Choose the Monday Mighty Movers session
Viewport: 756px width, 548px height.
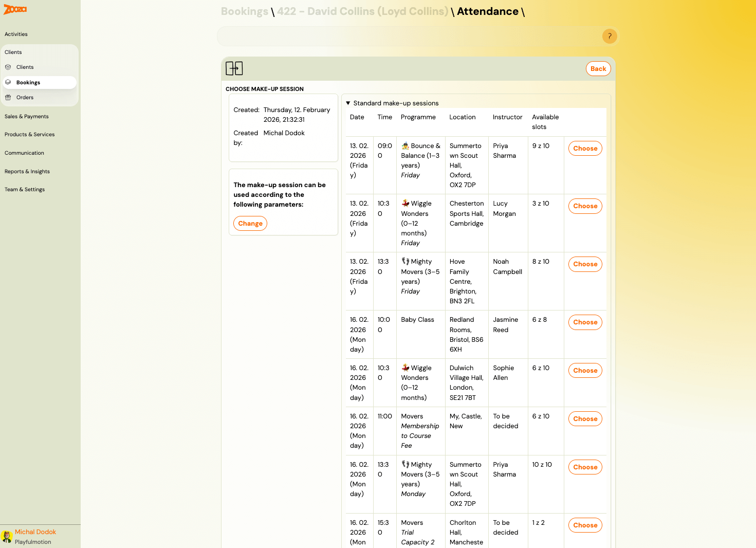[585, 467]
